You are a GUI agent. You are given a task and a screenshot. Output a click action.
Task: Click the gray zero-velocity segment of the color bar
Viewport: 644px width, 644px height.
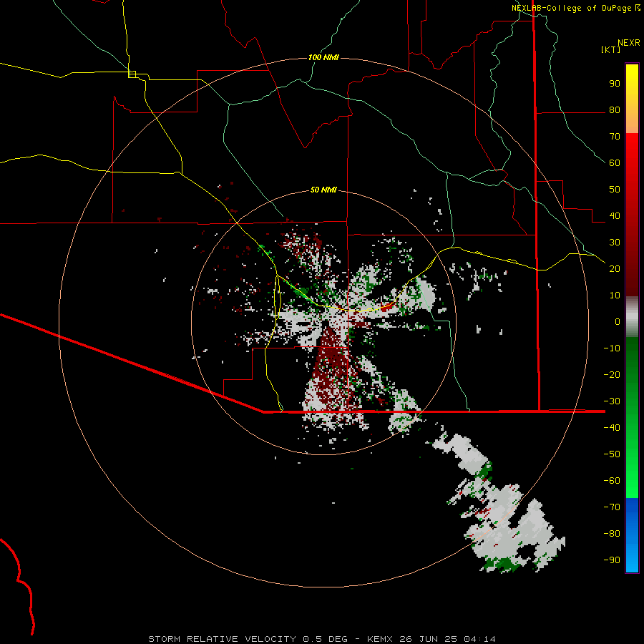point(632,317)
